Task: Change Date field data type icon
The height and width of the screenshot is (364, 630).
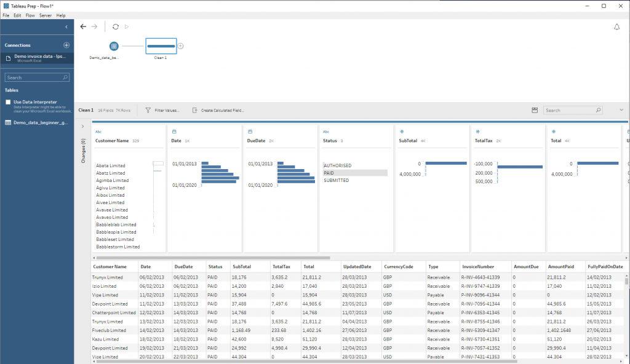Action: tap(174, 132)
